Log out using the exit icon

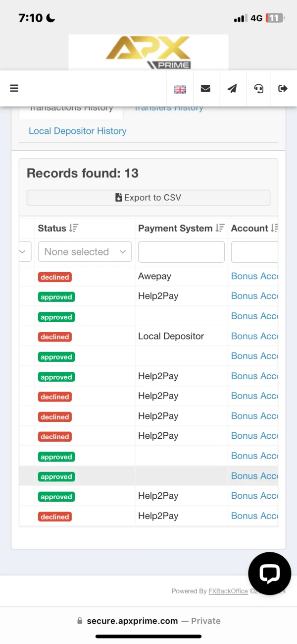pyautogui.click(x=283, y=89)
